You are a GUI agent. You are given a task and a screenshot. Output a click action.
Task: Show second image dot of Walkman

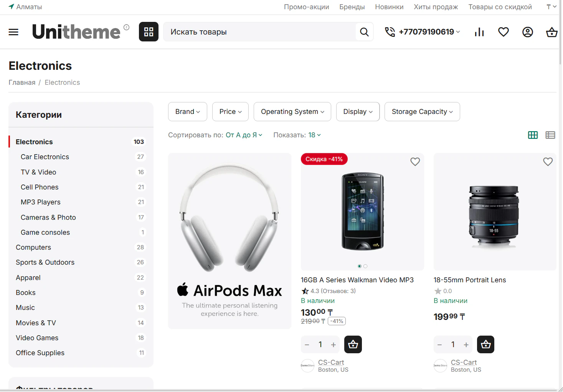coord(365,266)
